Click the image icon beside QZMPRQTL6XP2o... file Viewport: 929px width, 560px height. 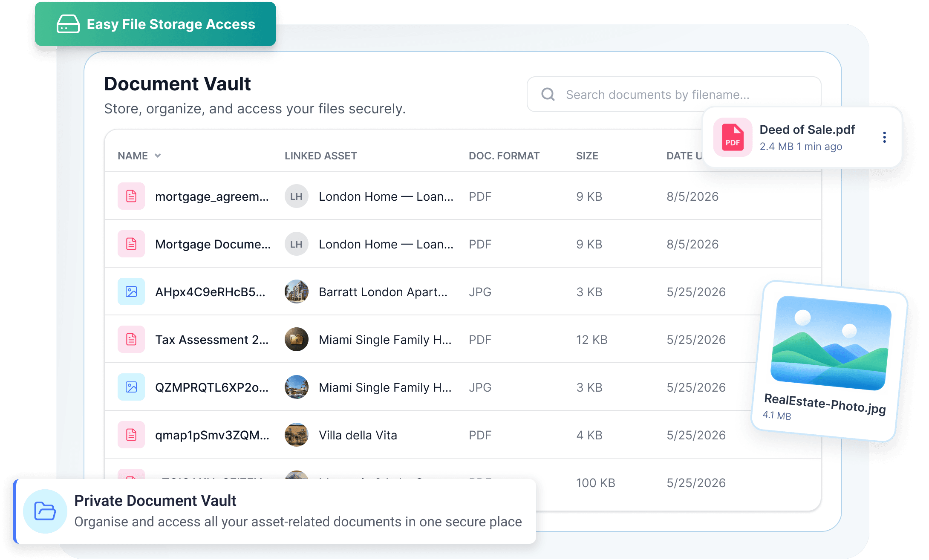tap(131, 387)
